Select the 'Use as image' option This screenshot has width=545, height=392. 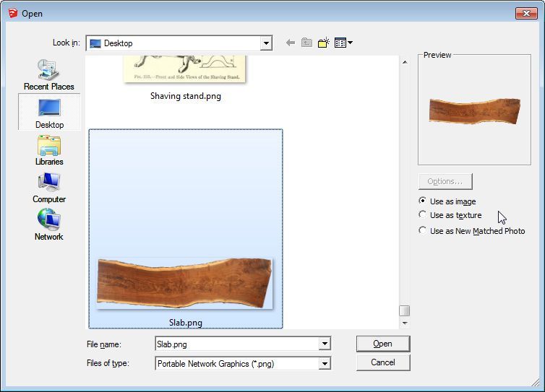tap(423, 201)
